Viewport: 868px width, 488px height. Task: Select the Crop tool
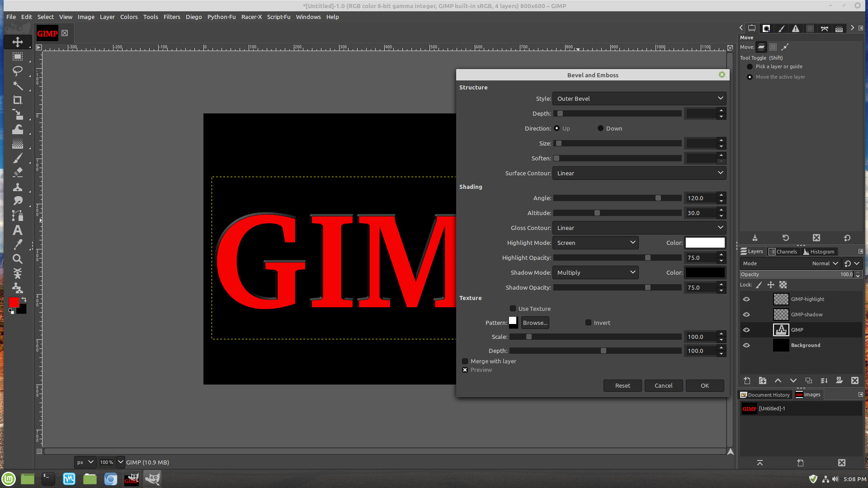18,100
